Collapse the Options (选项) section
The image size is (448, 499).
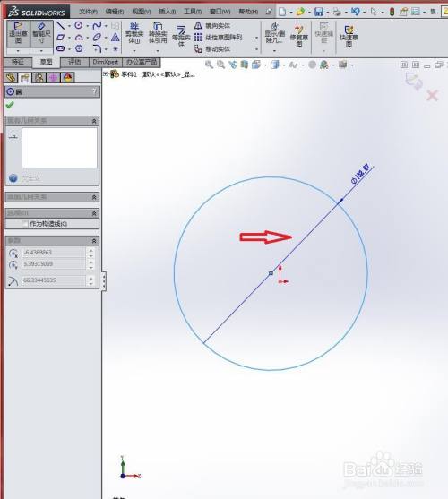pyautogui.click(x=94, y=213)
